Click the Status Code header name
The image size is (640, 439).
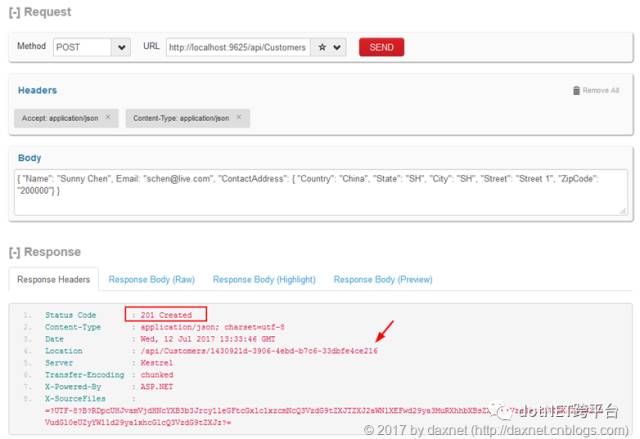[x=71, y=315]
